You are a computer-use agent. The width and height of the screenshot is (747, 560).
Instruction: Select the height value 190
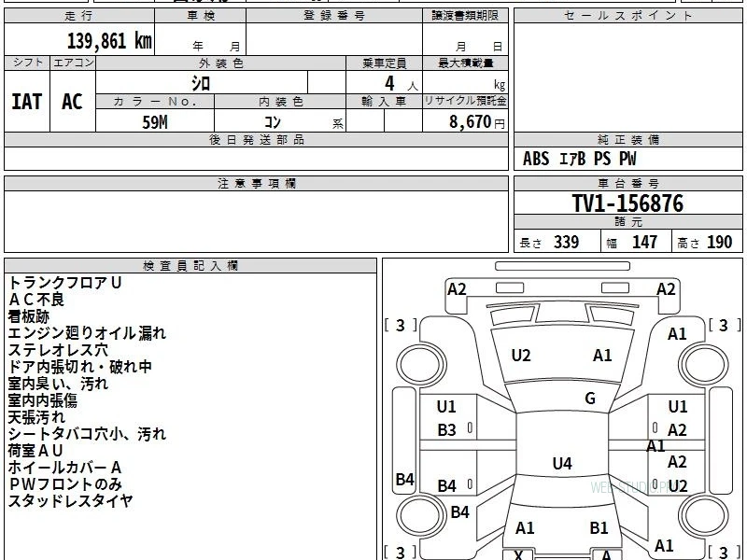point(719,242)
